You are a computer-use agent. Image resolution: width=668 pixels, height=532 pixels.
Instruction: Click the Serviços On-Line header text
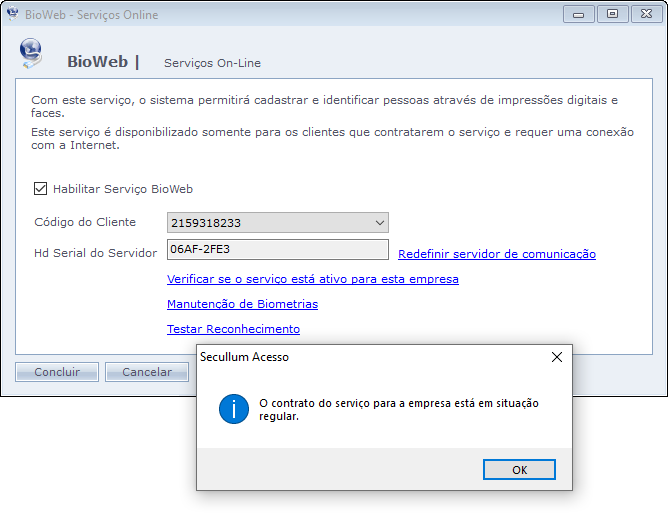point(212,63)
